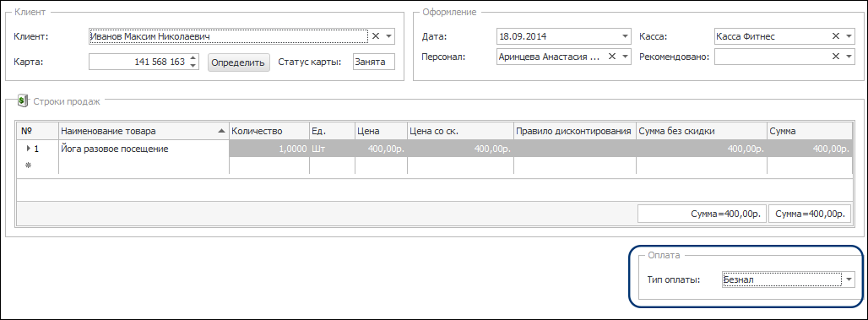Clear the Персонал field with X
The width and height of the screenshot is (868, 320).
612,56
